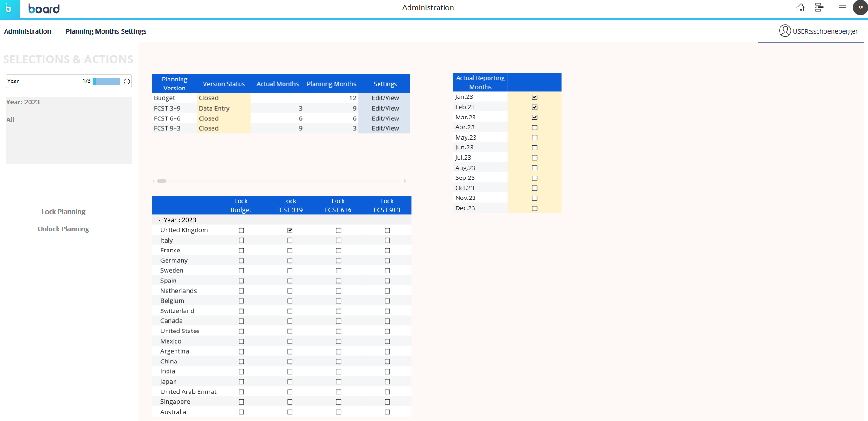Open Edit/View settings for FCST 3+9
Image resolution: width=868 pixels, height=421 pixels.
point(385,108)
